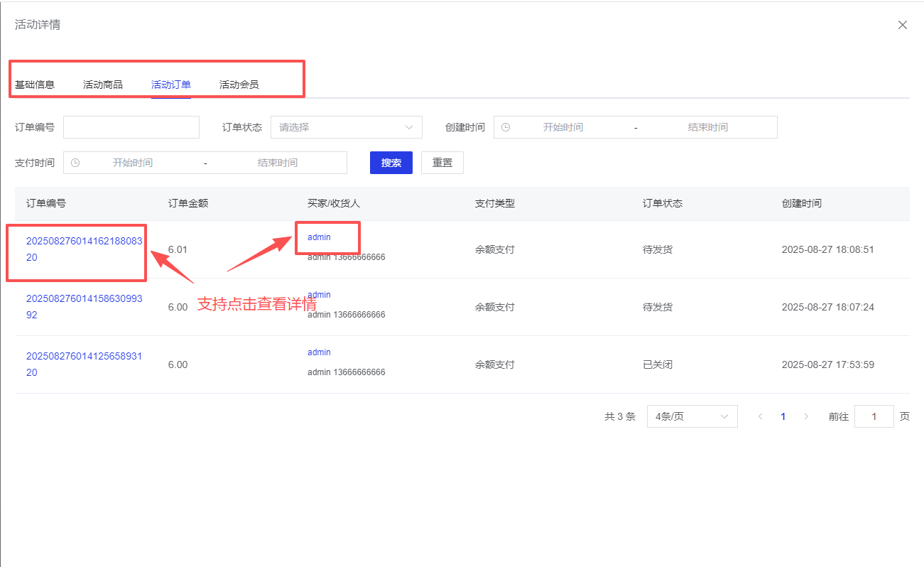Focus the 订单编号 search input field
Image resolution: width=924 pixels, height=567 pixels.
pyautogui.click(x=131, y=127)
